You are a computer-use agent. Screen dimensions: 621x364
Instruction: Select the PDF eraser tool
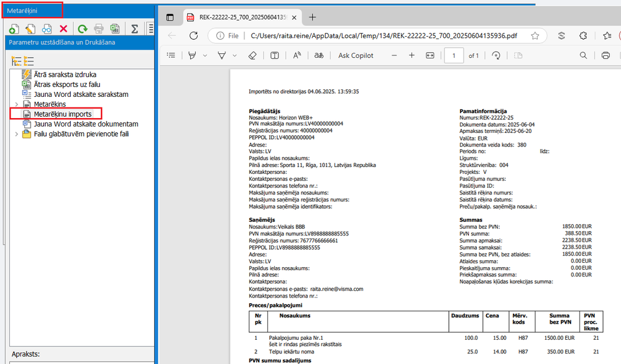pos(252,55)
